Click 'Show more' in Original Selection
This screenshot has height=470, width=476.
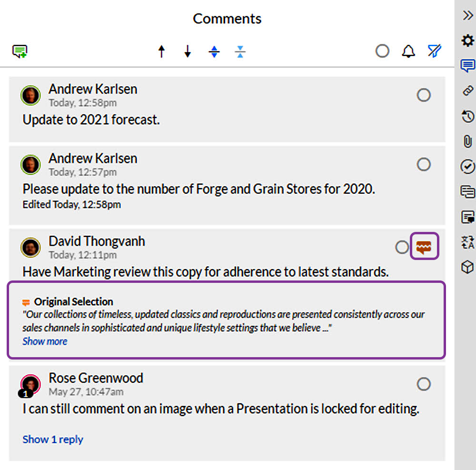tap(45, 341)
